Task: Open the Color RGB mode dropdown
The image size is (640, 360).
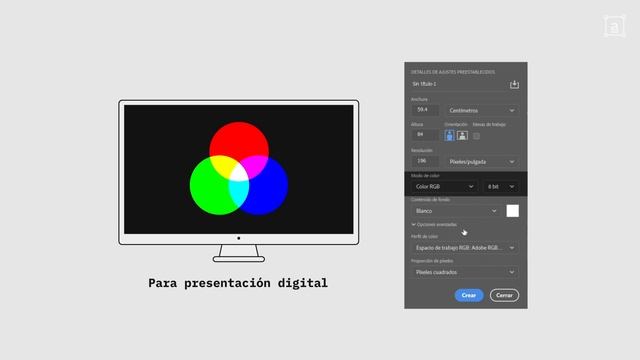Action: coord(444,187)
